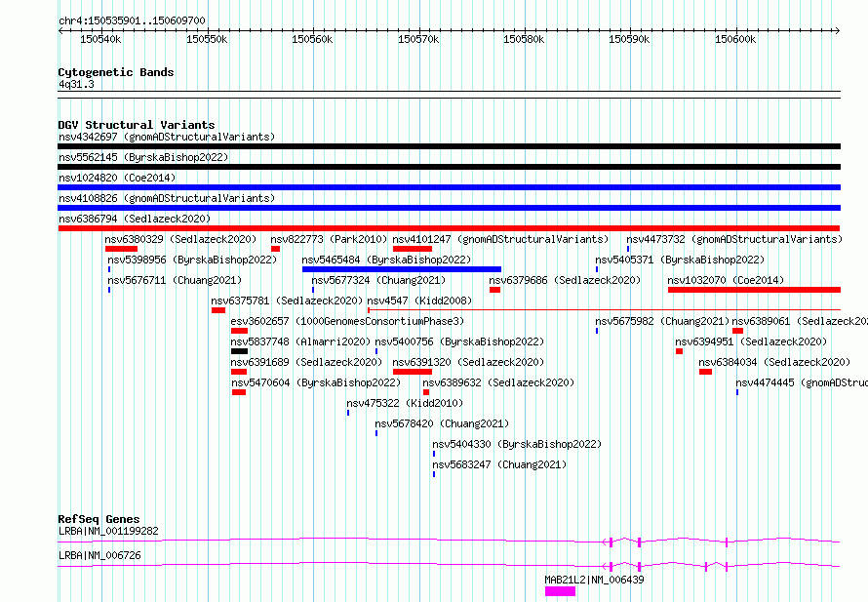Open variant nsv6384034 (Sedlazeck2020)
This screenshot has width=868, height=602.
point(774,362)
